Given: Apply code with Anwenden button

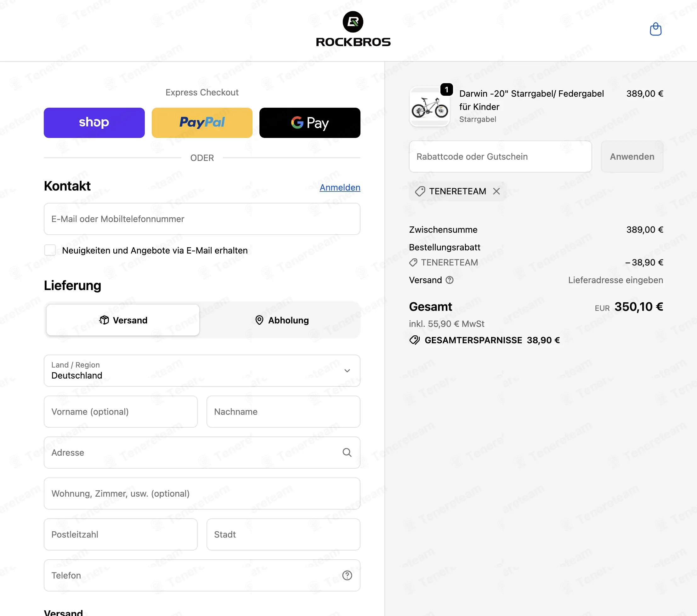Looking at the screenshot, I should click(632, 157).
